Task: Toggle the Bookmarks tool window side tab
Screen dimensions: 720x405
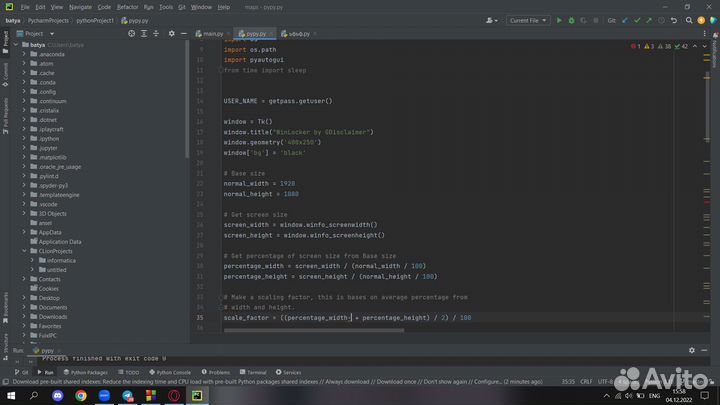Action: tap(5, 308)
